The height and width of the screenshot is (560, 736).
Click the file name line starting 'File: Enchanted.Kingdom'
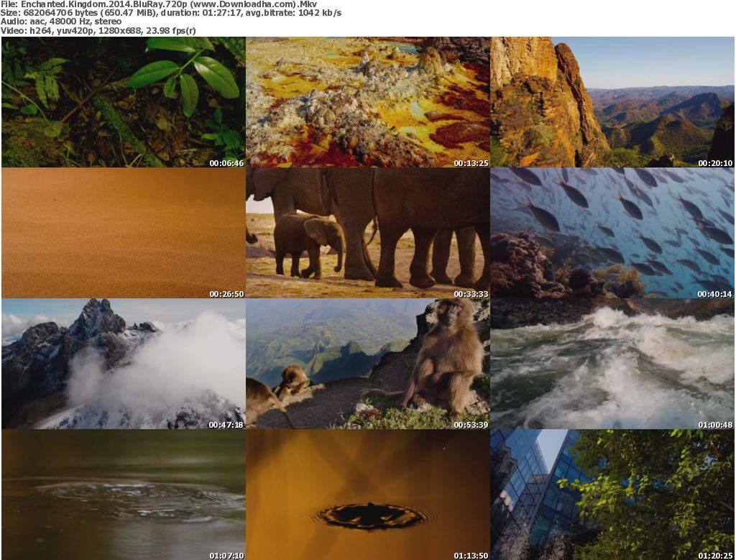159,4
